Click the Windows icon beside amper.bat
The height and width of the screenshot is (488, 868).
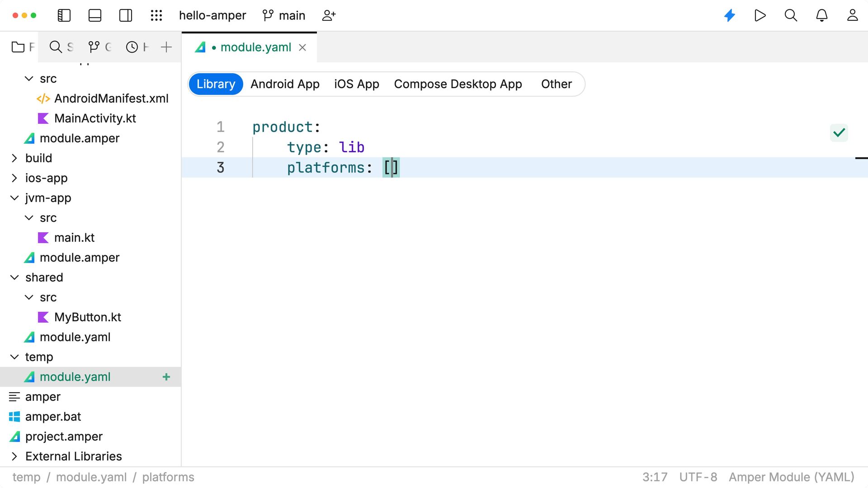click(14, 417)
